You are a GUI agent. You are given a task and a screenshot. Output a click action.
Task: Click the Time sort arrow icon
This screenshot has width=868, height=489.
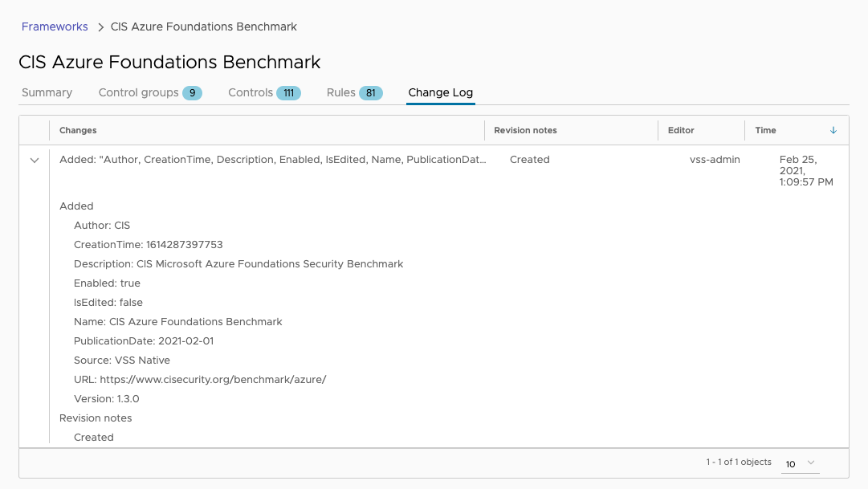(833, 130)
